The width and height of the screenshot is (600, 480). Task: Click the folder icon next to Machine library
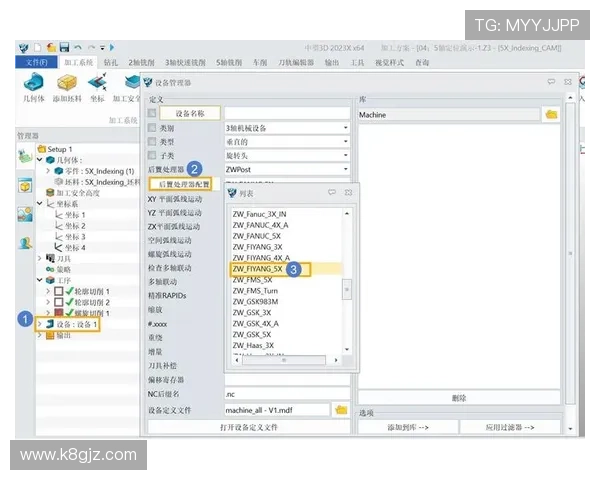[551, 115]
